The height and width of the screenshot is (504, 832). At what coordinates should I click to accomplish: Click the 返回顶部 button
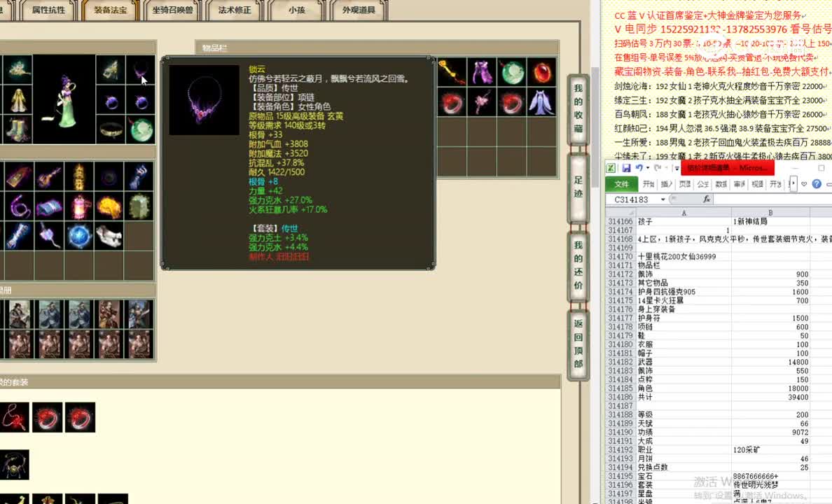pyautogui.click(x=577, y=343)
